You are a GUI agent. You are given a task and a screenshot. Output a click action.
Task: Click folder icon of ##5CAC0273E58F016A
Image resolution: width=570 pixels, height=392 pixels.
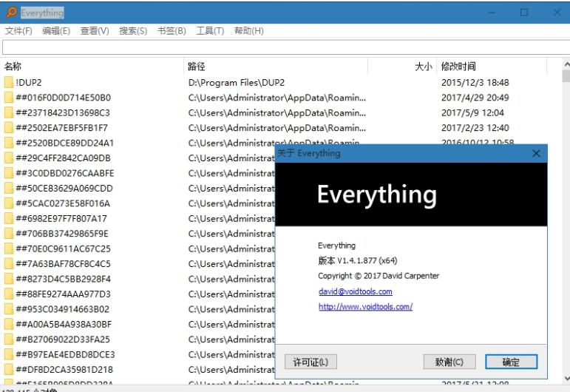(x=9, y=203)
